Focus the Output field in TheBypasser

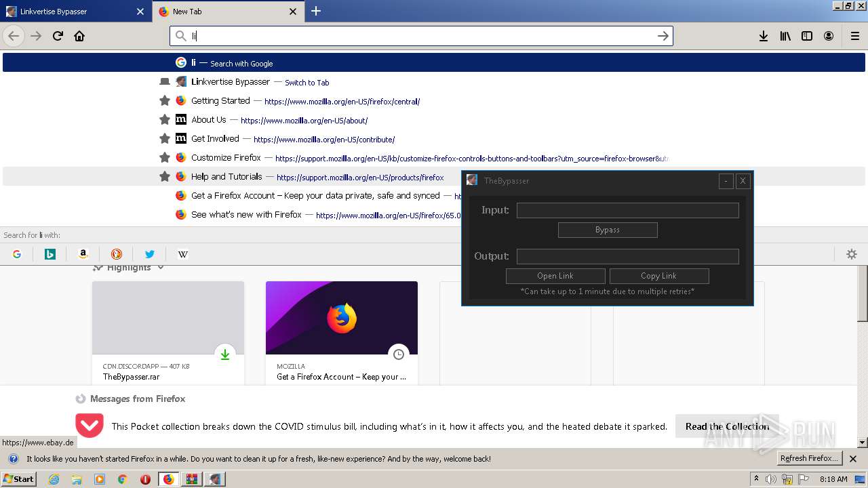coord(628,256)
